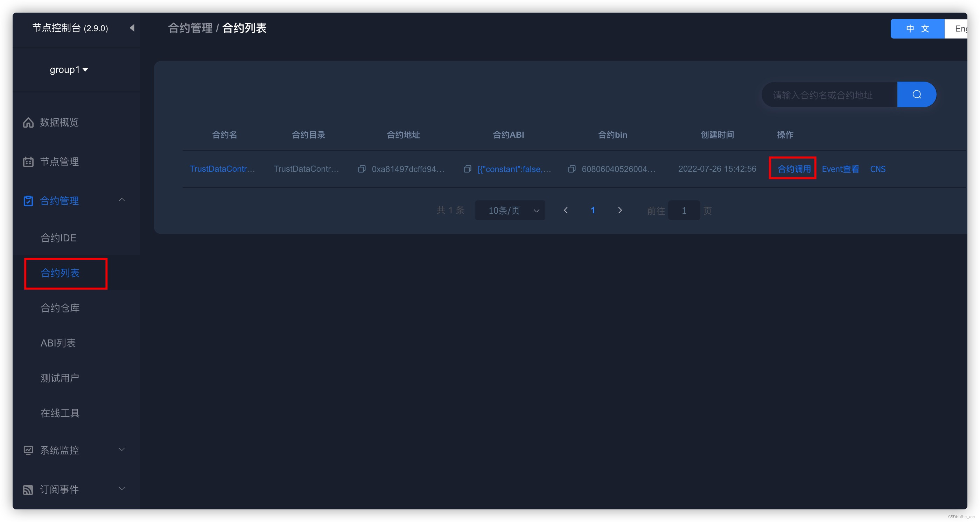This screenshot has width=980, height=522.
Task: Open the 10条/页 page size dropdown
Action: [x=510, y=211]
